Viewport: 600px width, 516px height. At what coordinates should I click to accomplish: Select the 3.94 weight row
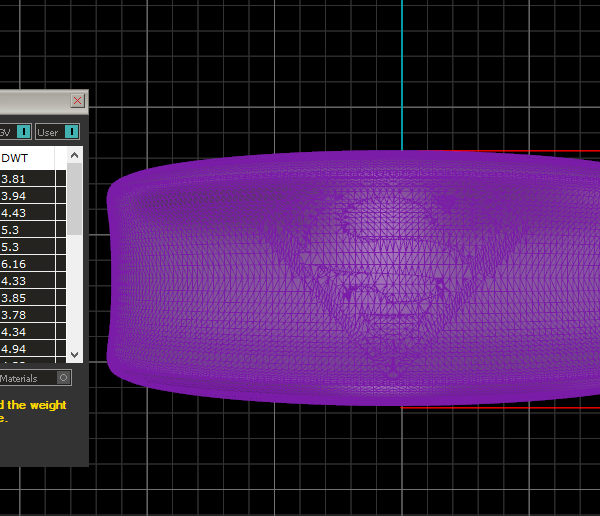[32, 196]
